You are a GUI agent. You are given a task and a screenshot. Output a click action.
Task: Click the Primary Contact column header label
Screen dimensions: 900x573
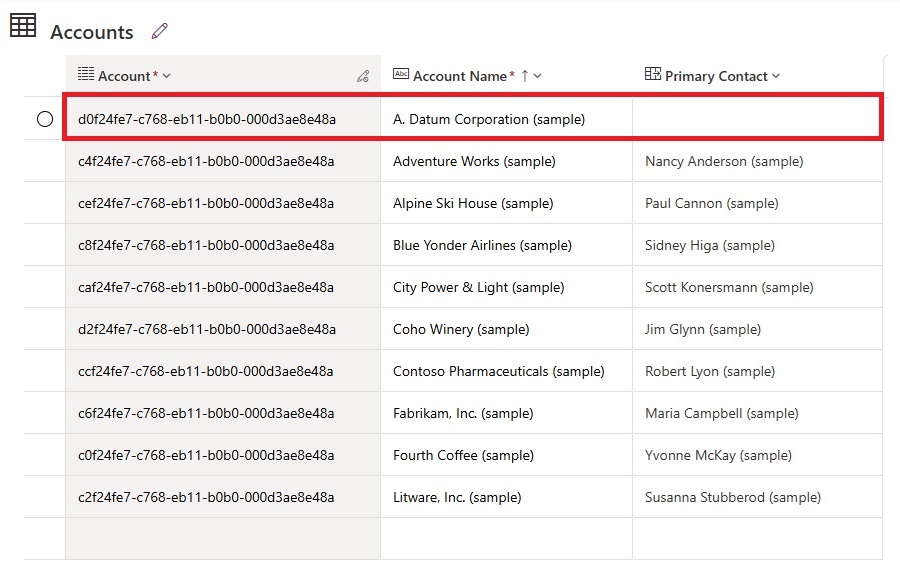point(716,76)
